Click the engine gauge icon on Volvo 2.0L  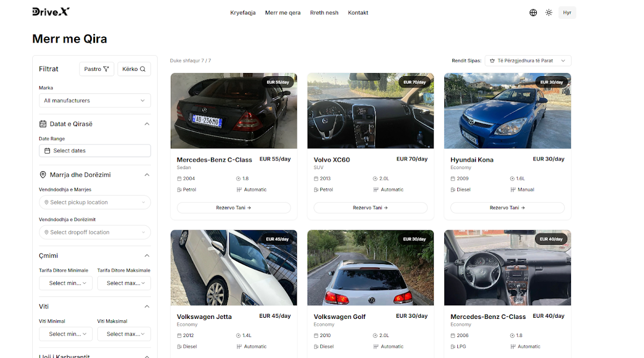(375, 179)
